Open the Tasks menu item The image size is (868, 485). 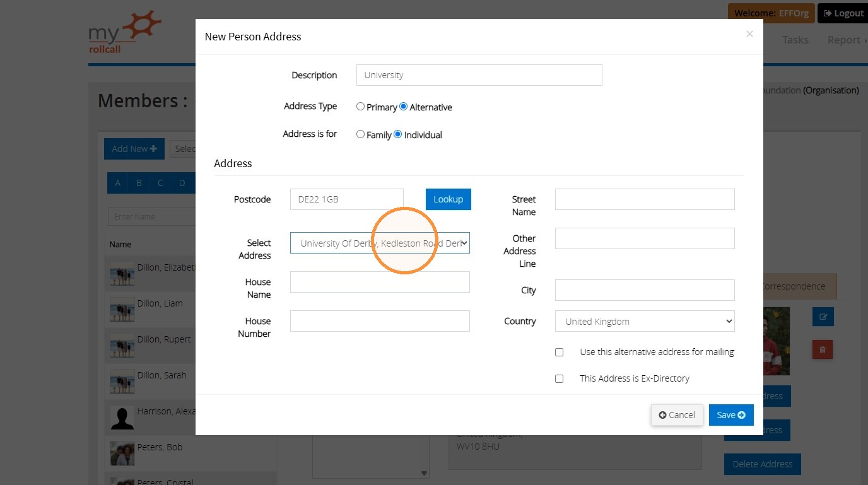(795, 40)
